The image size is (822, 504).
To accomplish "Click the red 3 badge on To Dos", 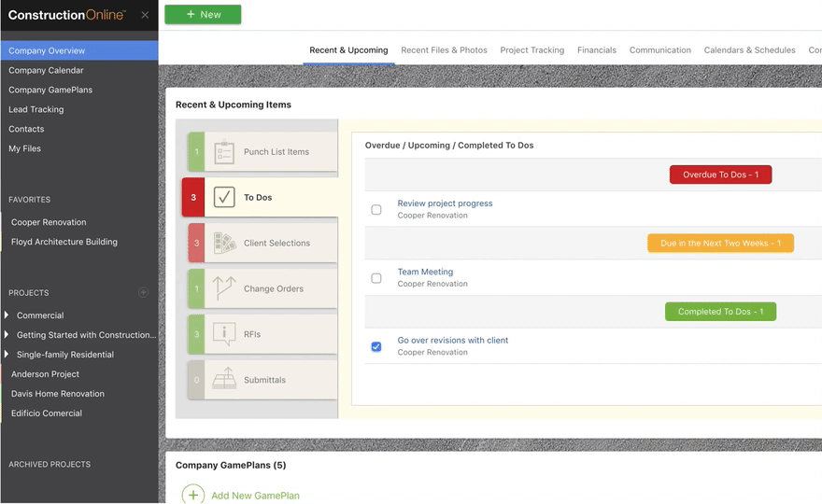I will (x=193, y=198).
